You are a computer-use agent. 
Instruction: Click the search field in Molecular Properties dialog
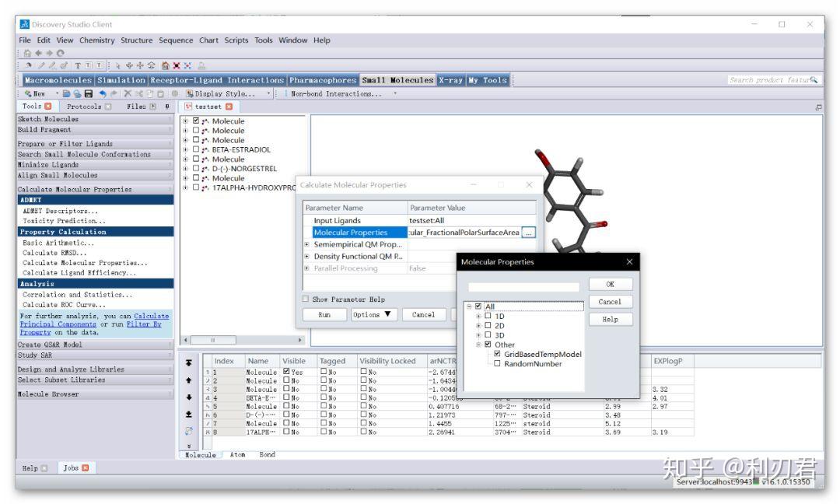point(523,287)
